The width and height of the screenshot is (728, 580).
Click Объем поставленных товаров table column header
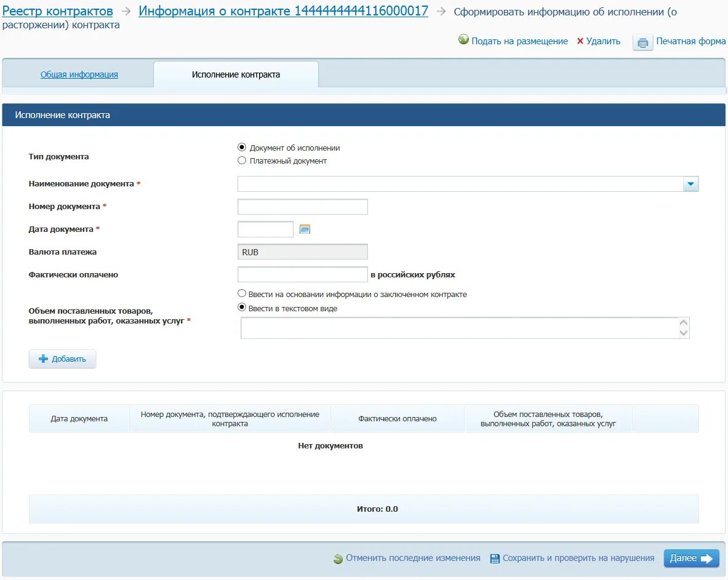(548, 418)
